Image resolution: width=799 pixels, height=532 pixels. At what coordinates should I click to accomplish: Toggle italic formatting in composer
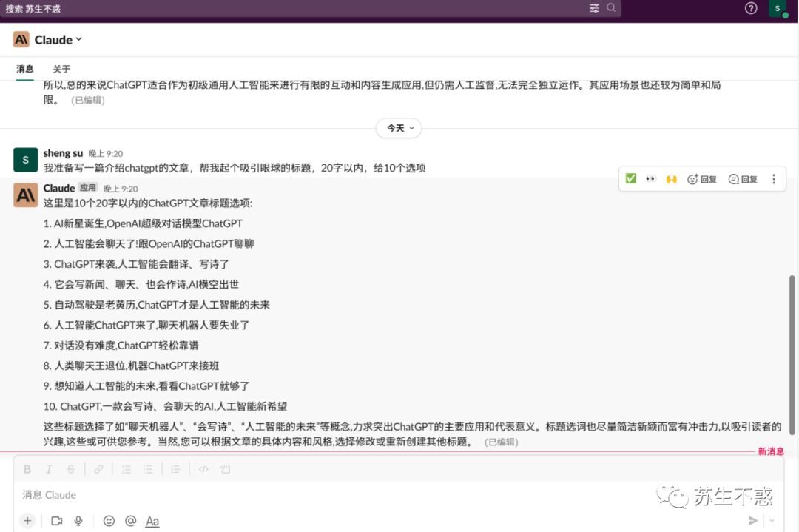pos(49,469)
